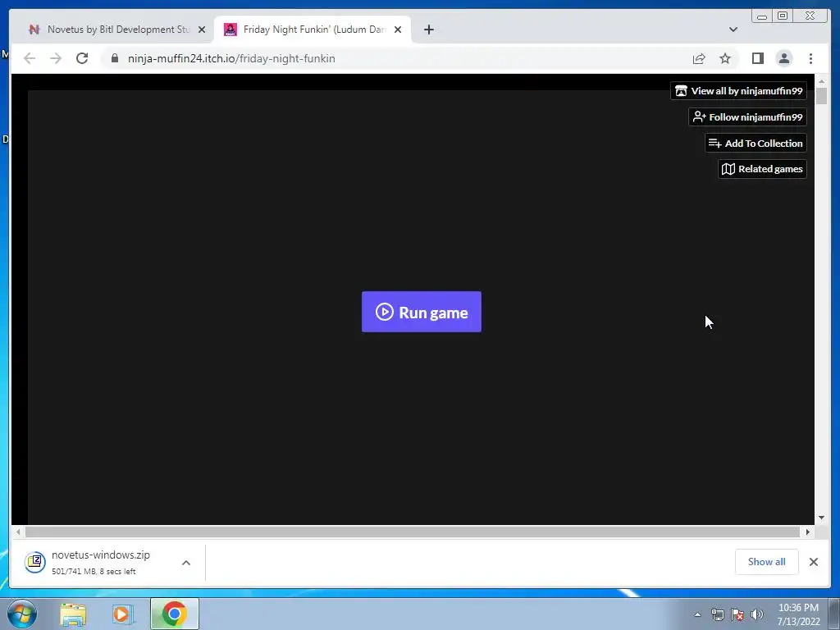The width and height of the screenshot is (840, 630).
Task: Toggle the Chrome side panel
Action: [757, 58]
